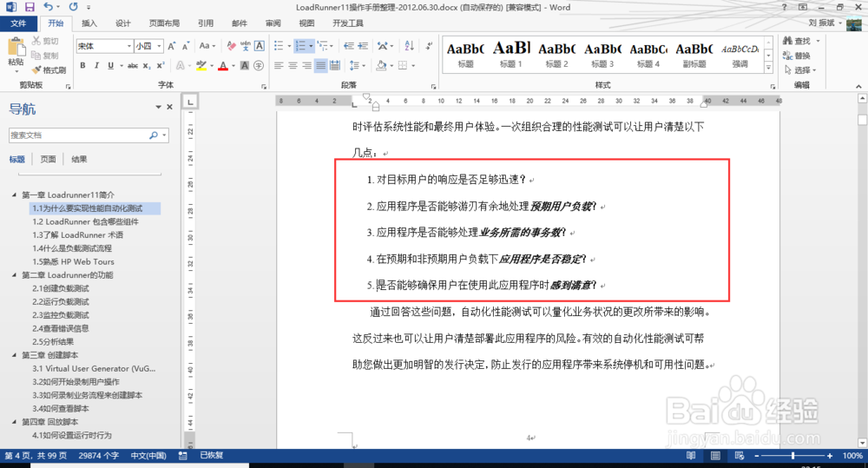Image resolution: width=868 pixels, height=468 pixels.
Task: Select the Format Painter (格式刷) tool
Action: pos(49,69)
